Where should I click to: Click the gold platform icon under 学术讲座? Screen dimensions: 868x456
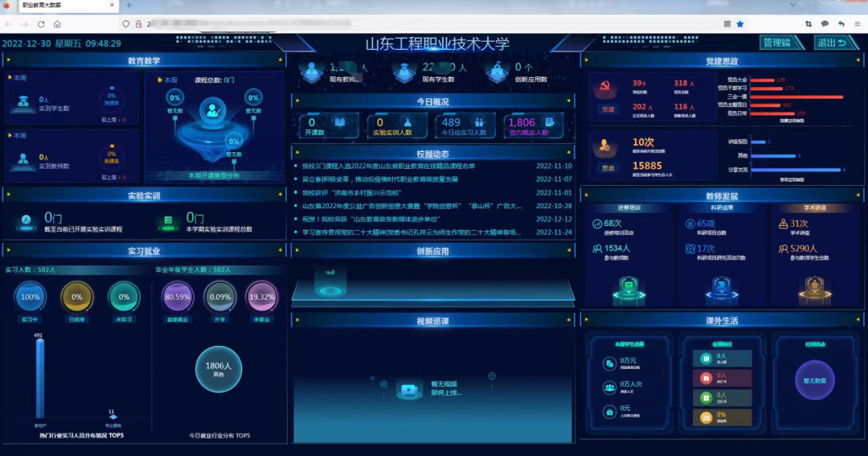pos(814,290)
